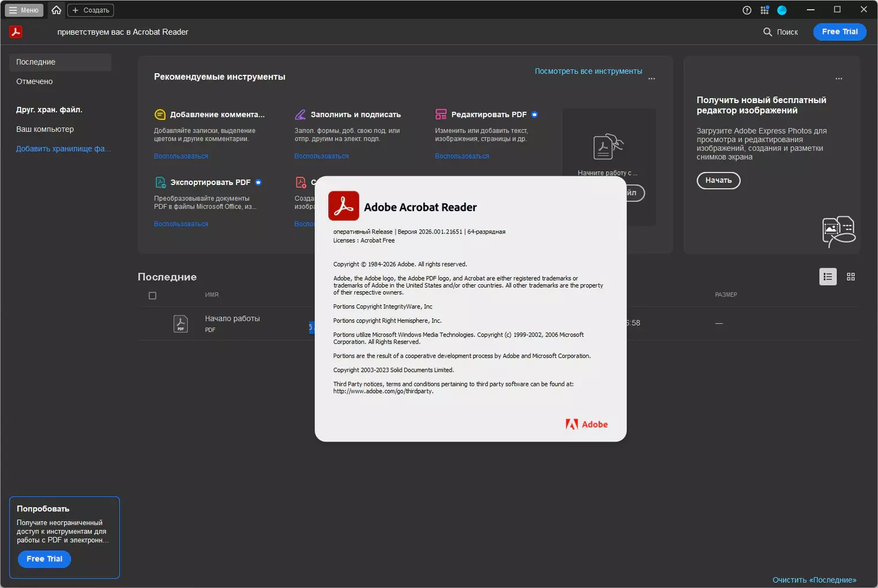Maximize the Acrobat Reader window
The width and height of the screenshot is (878, 588).
tap(837, 10)
